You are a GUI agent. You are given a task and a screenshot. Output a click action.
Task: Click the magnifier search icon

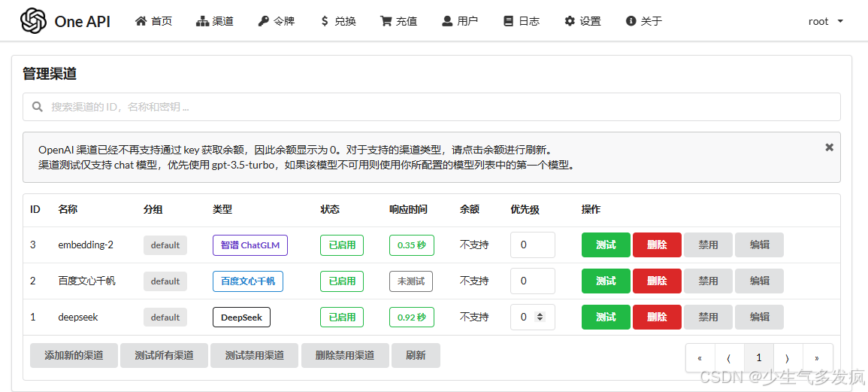(x=37, y=106)
